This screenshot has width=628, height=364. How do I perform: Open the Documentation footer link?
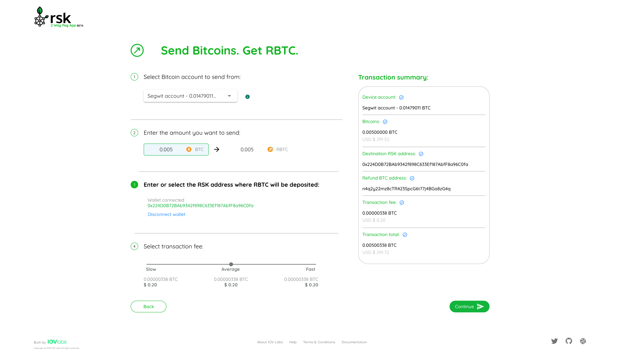click(x=354, y=342)
